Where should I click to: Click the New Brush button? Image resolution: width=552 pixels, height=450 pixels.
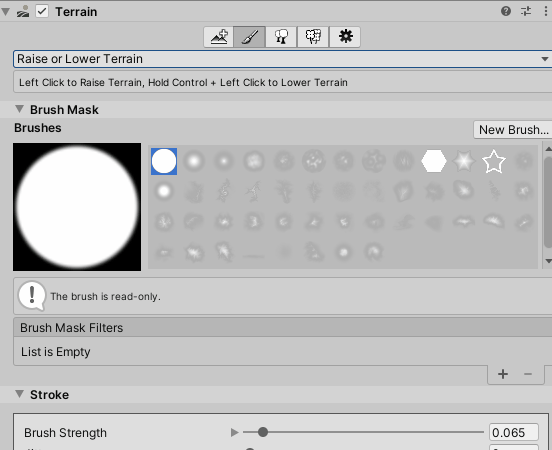[x=513, y=130]
